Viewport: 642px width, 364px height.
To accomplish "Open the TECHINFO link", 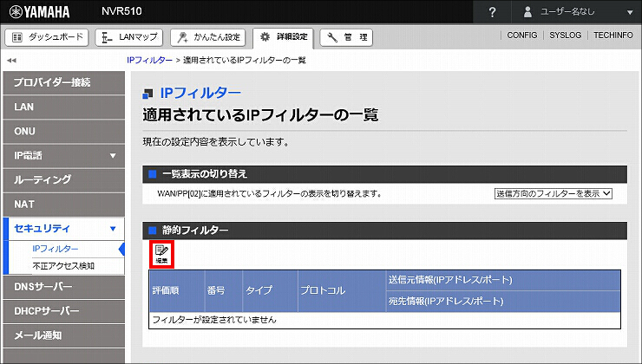I will (613, 36).
